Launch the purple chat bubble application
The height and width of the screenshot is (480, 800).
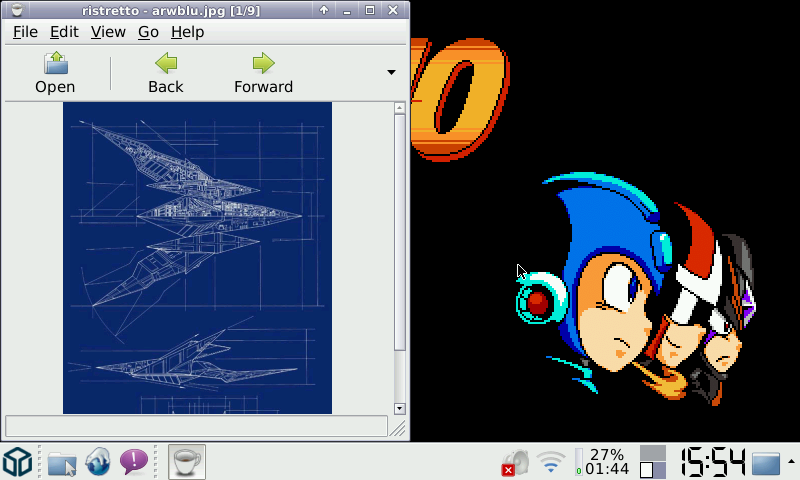tap(134, 462)
